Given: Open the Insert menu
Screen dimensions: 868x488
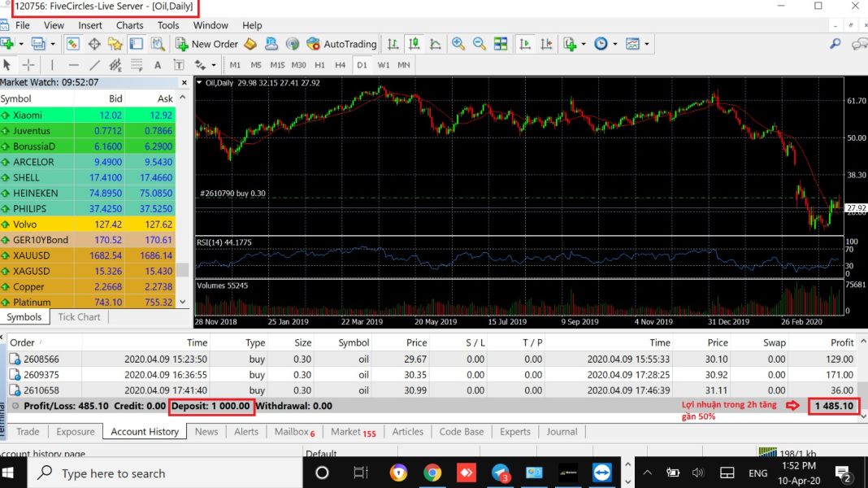Looking at the screenshot, I should (90, 25).
